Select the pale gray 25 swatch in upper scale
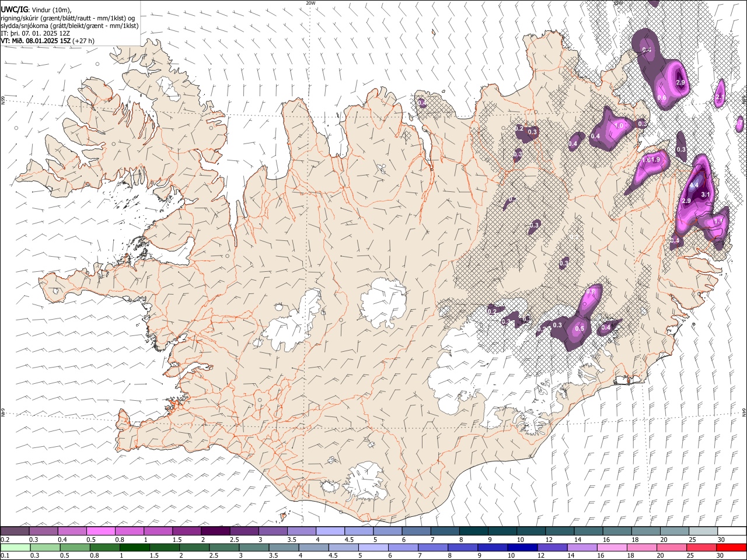 click(x=703, y=531)
